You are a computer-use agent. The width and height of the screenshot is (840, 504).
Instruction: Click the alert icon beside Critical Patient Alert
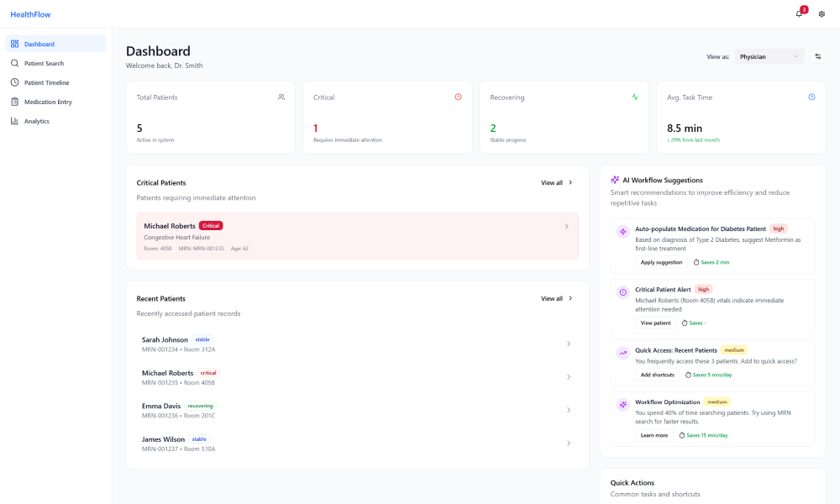tap(622, 292)
